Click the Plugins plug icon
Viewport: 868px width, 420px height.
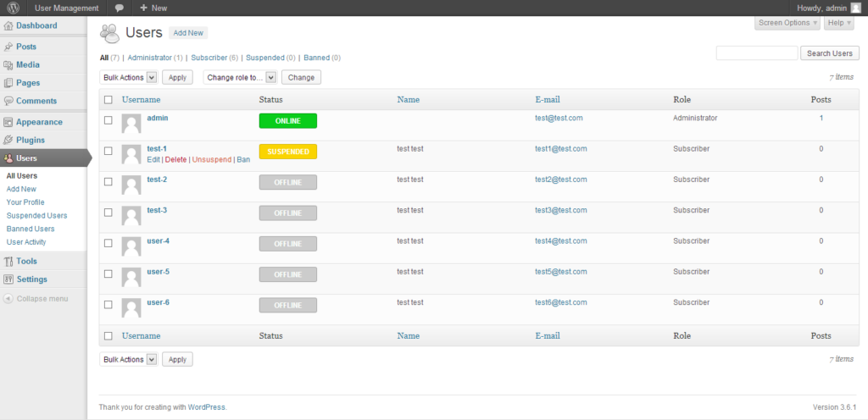(x=8, y=141)
